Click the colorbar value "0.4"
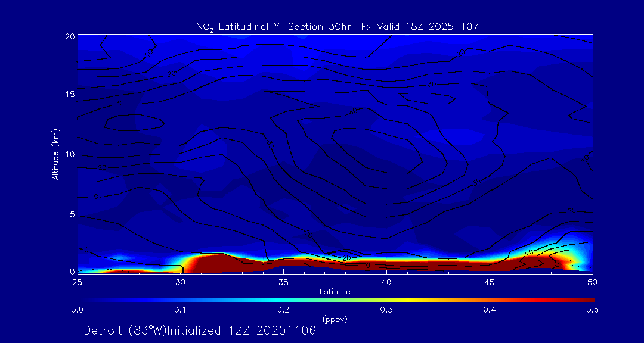The image size is (644, 343). [x=489, y=310]
